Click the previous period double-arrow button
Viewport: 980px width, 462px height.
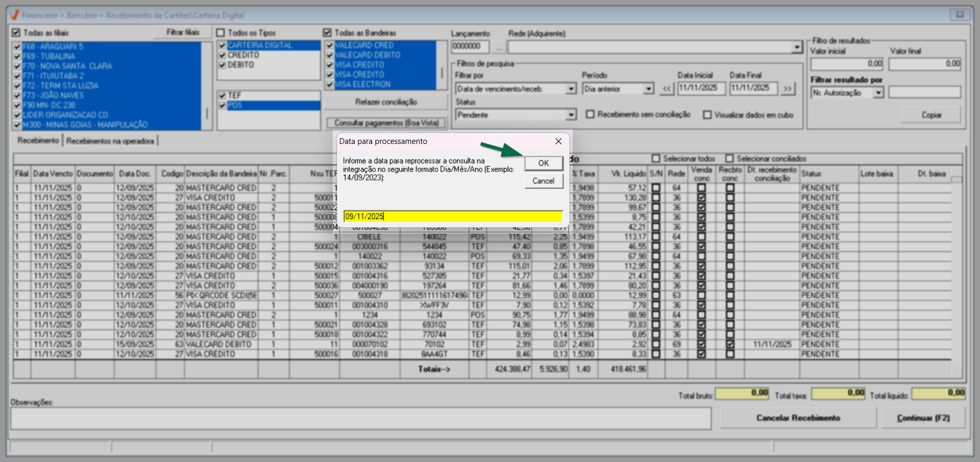[x=667, y=89]
